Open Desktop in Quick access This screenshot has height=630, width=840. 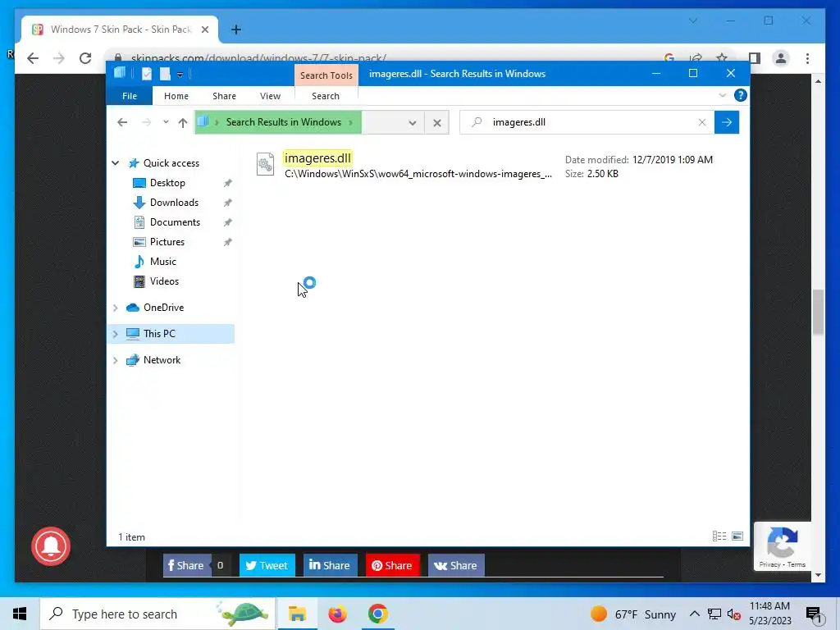tap(167, 183)
